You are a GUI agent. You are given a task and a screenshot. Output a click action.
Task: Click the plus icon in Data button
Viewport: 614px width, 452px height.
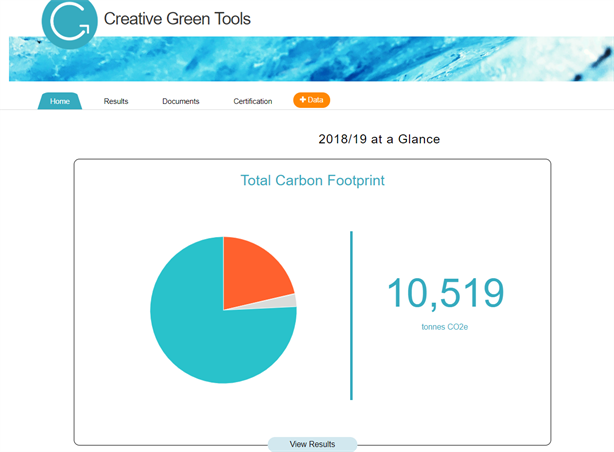coord(302,100)
